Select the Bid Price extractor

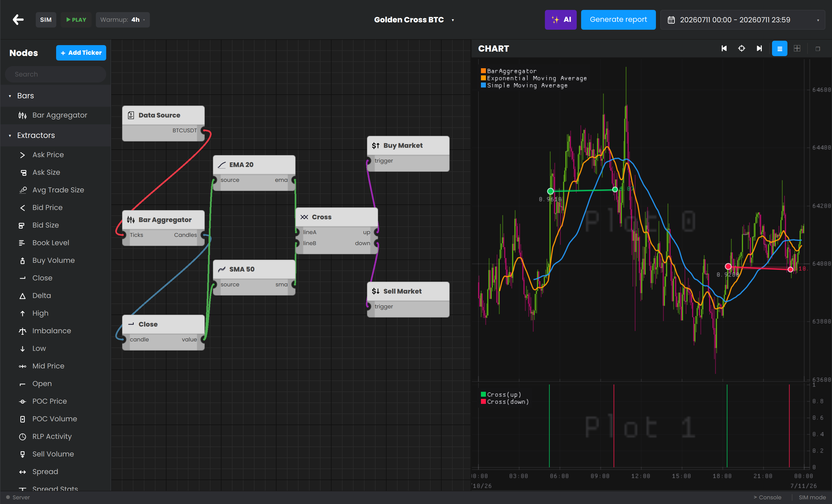(55, 208)
